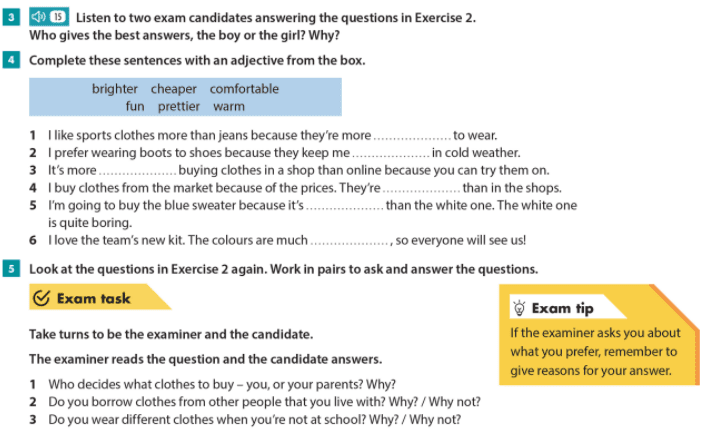Select the word 'prettier' in the box
The width and height of the screenshot is (711, 441).
click(179, 106)
